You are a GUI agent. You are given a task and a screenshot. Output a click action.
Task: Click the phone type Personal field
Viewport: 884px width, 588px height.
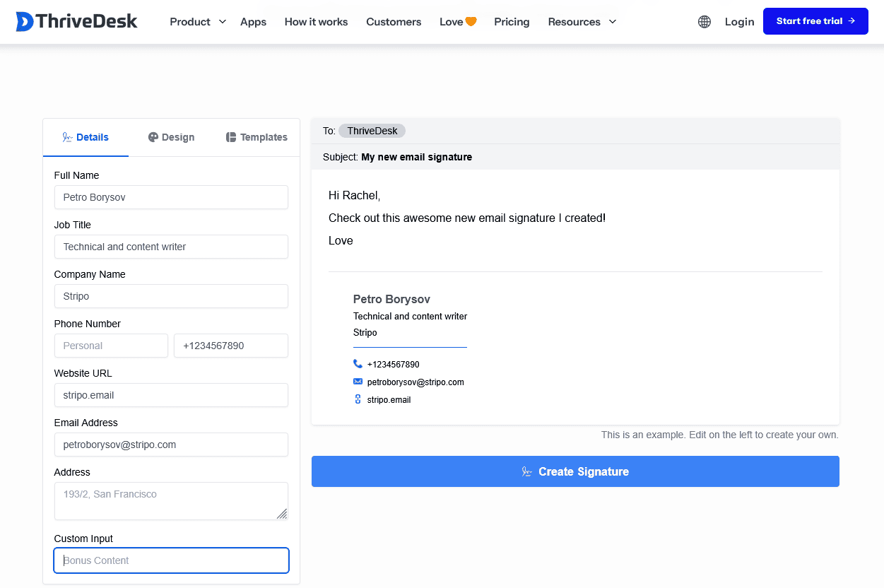click(111, 346)
